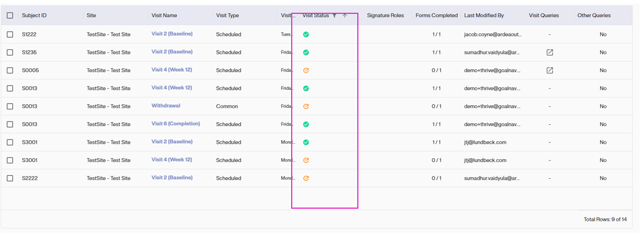Click the orange in-progress status icon for S0005
The image size is (644, 237).
pyautogui.click(x=306, y=70)
